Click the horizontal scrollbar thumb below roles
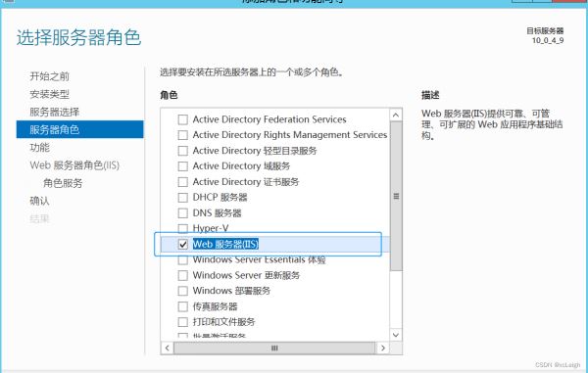 (274, 348)
